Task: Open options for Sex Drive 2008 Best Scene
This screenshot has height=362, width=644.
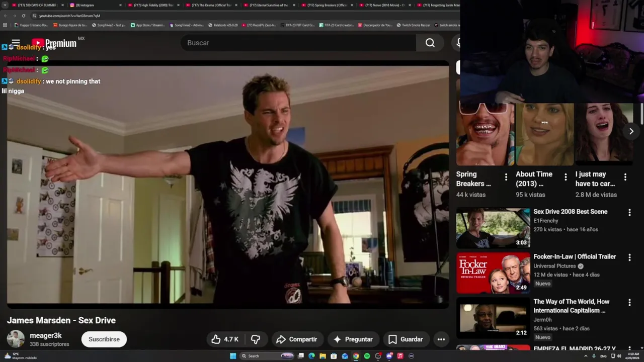Action: click(629, 213)
